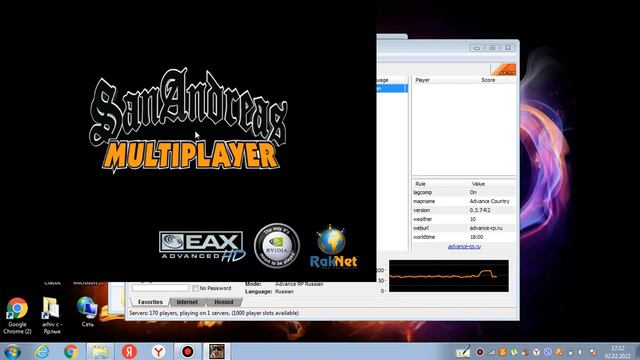Screen dimensions: 640x360
Task: Click the red recorder icon in system tray
Action: point(480,352)
